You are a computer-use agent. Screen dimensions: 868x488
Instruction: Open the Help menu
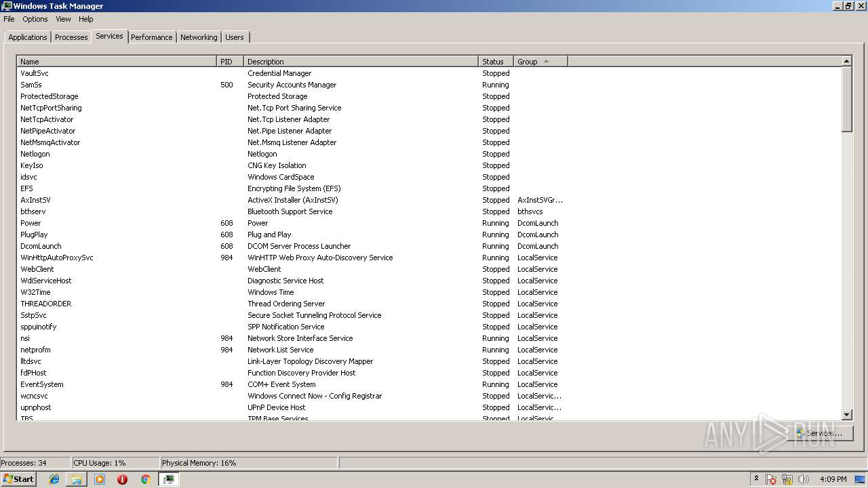click(x=85, y=19)
